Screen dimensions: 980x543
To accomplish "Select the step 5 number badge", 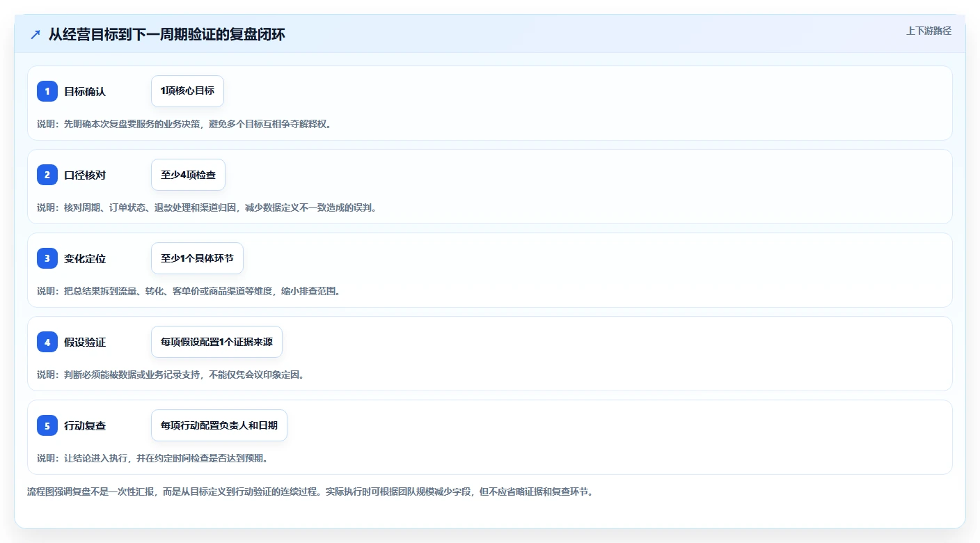I will pos(47,425).
